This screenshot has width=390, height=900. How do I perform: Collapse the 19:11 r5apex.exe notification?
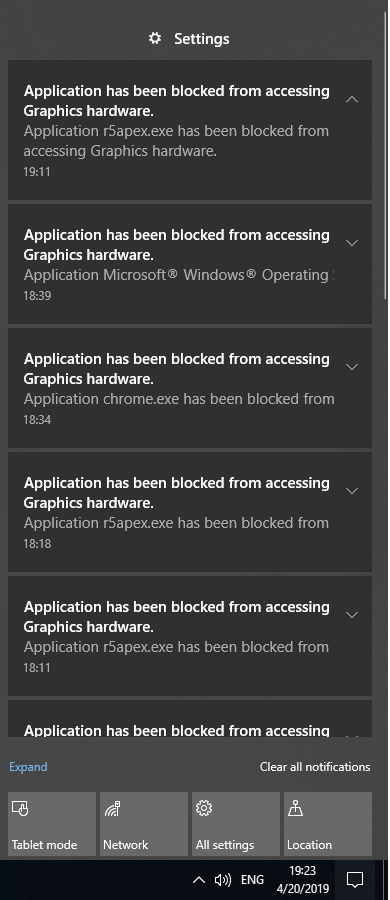(352, 99)
